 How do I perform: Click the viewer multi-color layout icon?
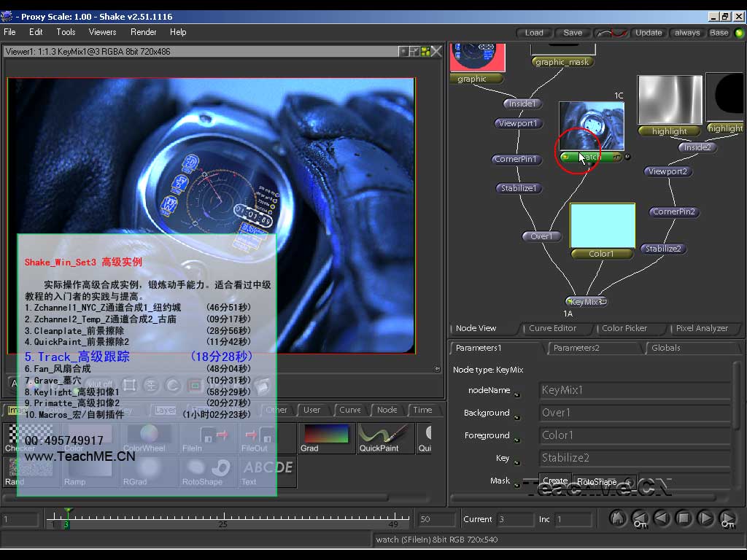tap(425, 51)
